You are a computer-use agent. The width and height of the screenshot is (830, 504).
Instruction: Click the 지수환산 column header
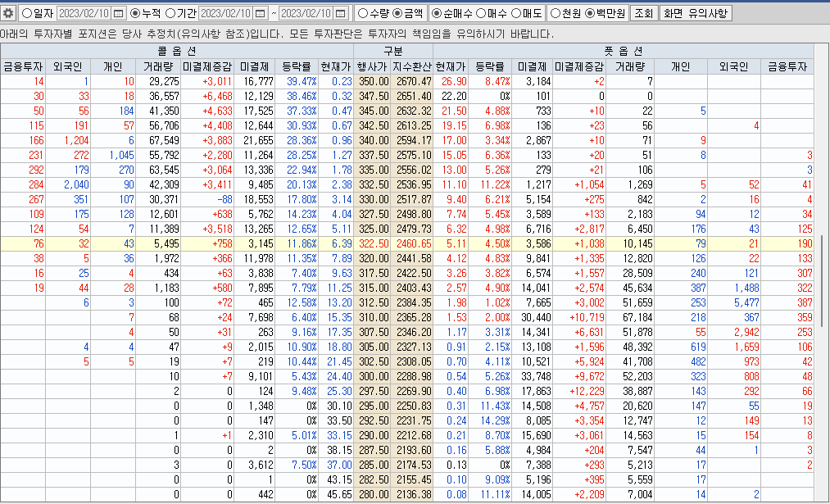click(x=412, y=66)
